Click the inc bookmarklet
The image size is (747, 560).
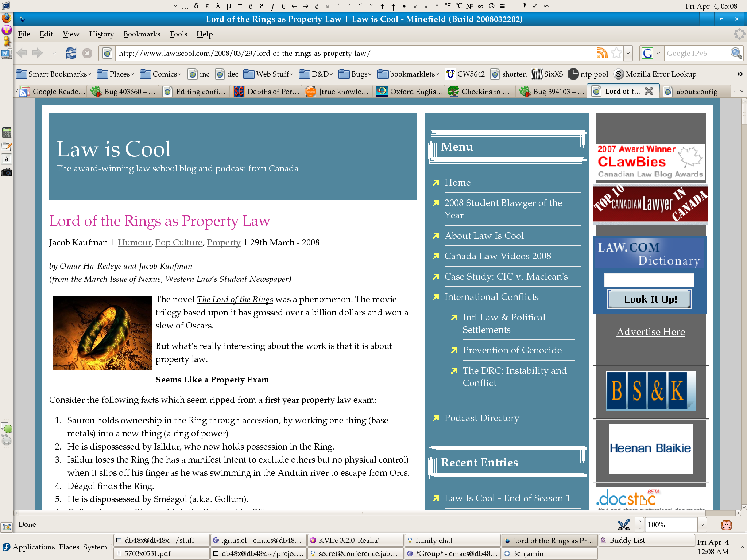click(199, 74)
